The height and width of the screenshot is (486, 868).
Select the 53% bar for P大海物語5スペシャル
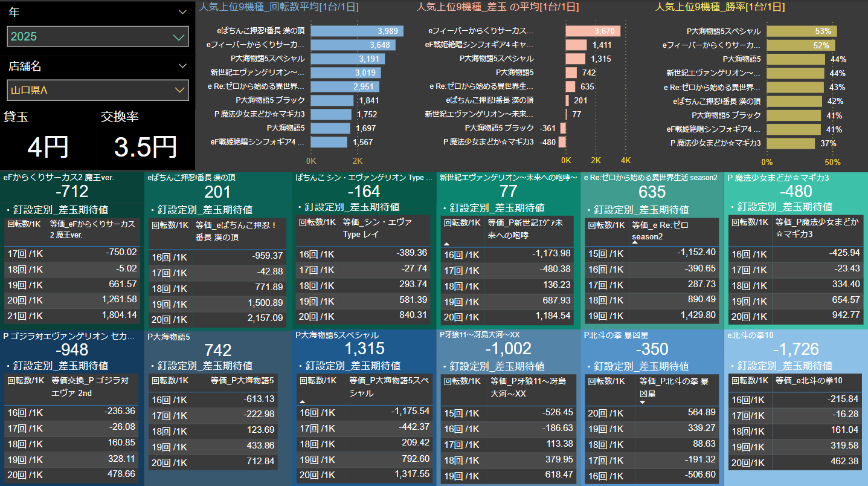tap(801, 31)
